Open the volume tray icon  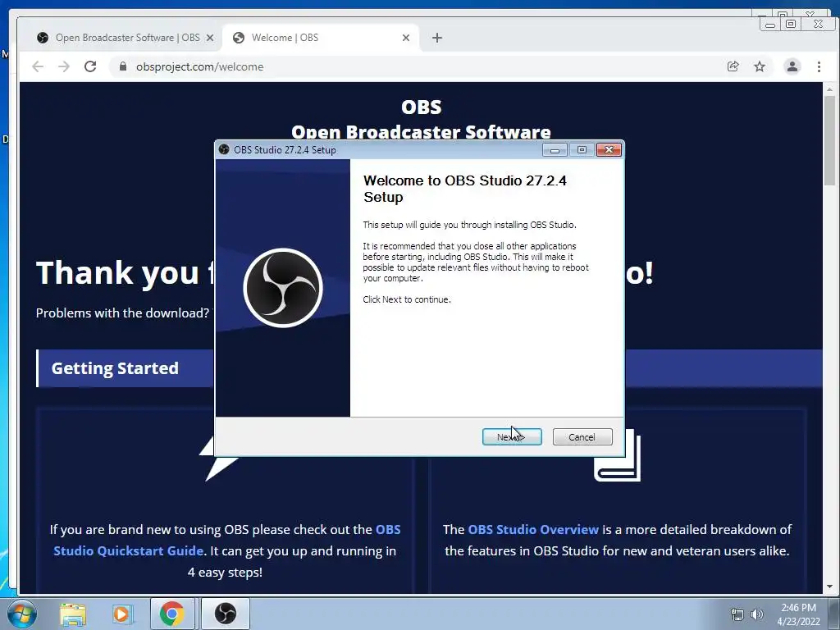tap(757, 614)
